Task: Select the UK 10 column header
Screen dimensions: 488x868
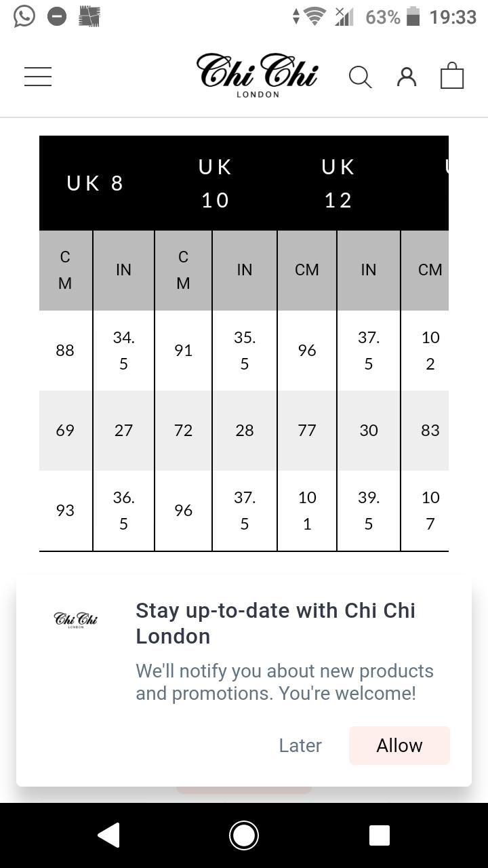Action: point(216,183)
